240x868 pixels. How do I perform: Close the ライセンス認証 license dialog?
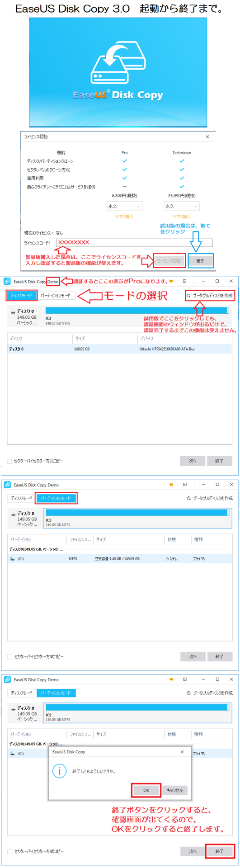click(x=207, y=137)
